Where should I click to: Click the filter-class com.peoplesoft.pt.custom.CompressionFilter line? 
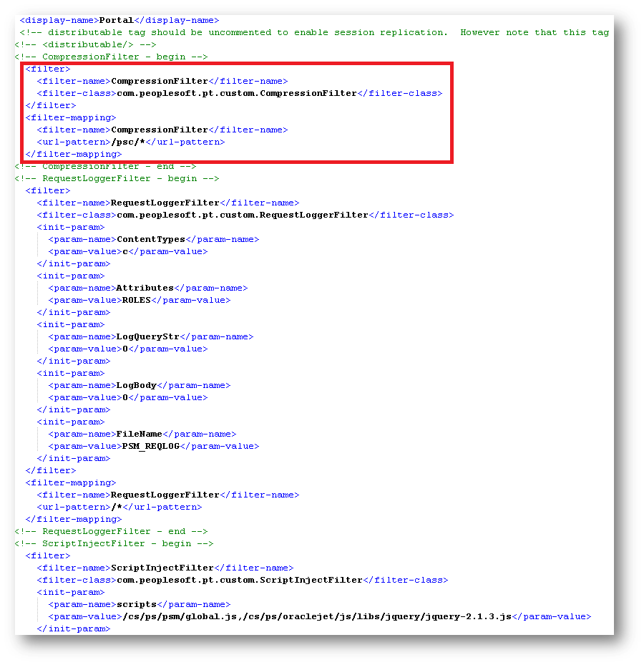pos(240,93)
